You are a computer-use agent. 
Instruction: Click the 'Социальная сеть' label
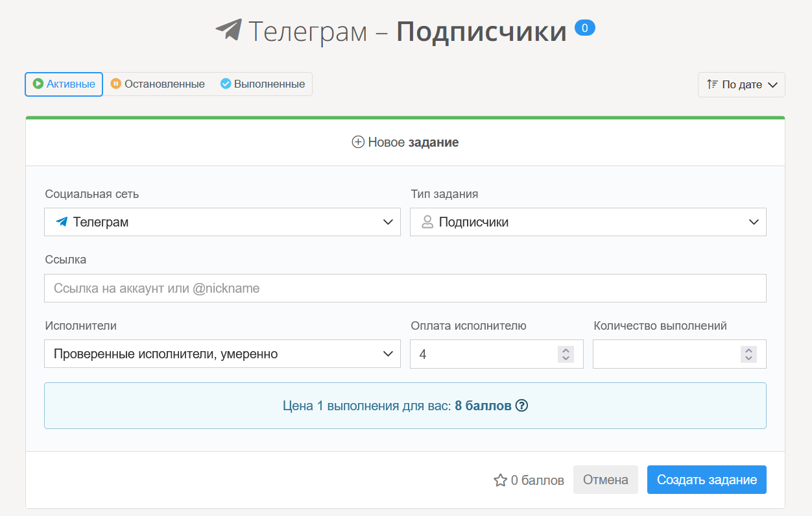pos(92,194)
